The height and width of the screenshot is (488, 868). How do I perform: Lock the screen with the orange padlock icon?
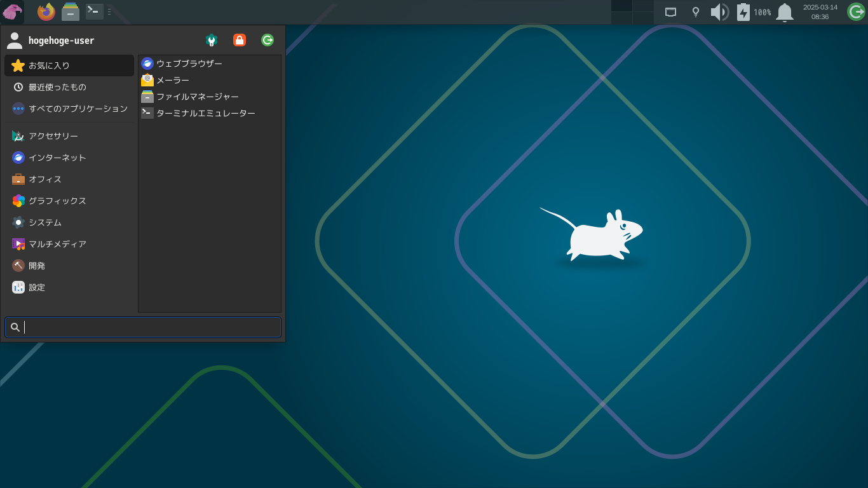coord(240,40)
